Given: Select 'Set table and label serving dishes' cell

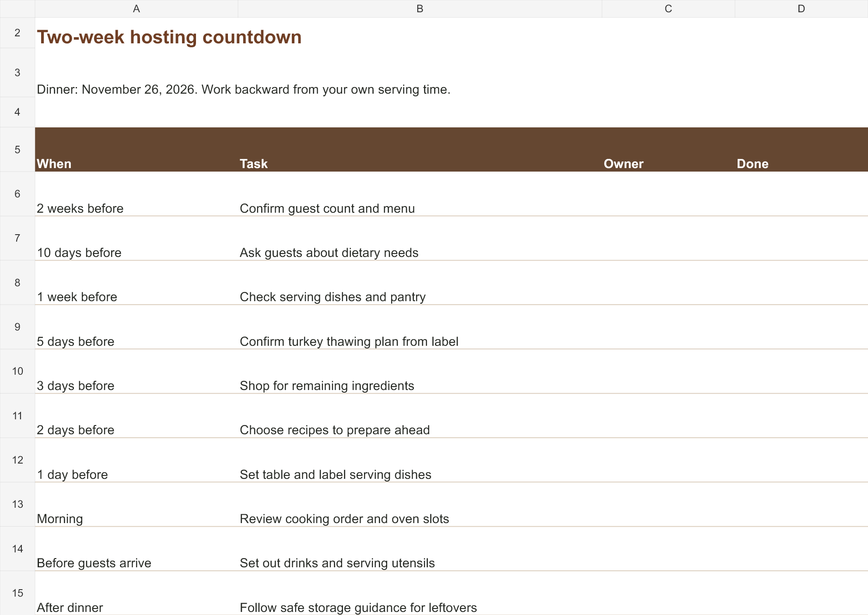Looking at the screenshot, I should point(420,460).
